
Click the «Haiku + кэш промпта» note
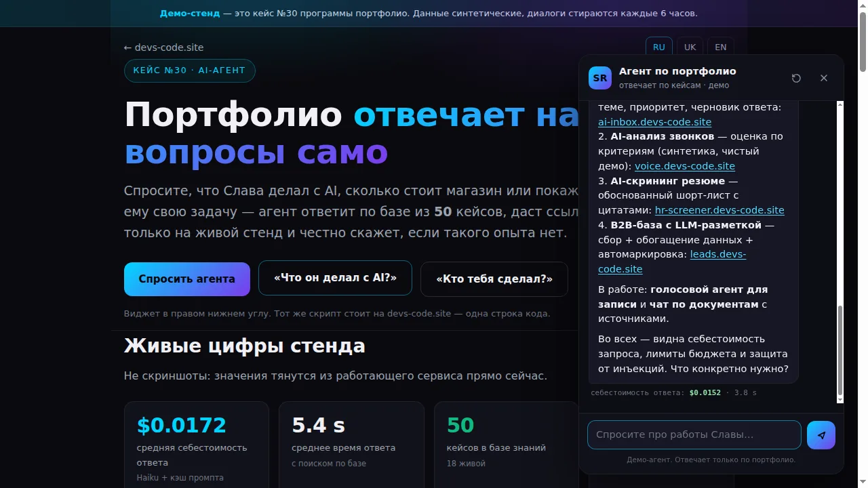point(180,478)
